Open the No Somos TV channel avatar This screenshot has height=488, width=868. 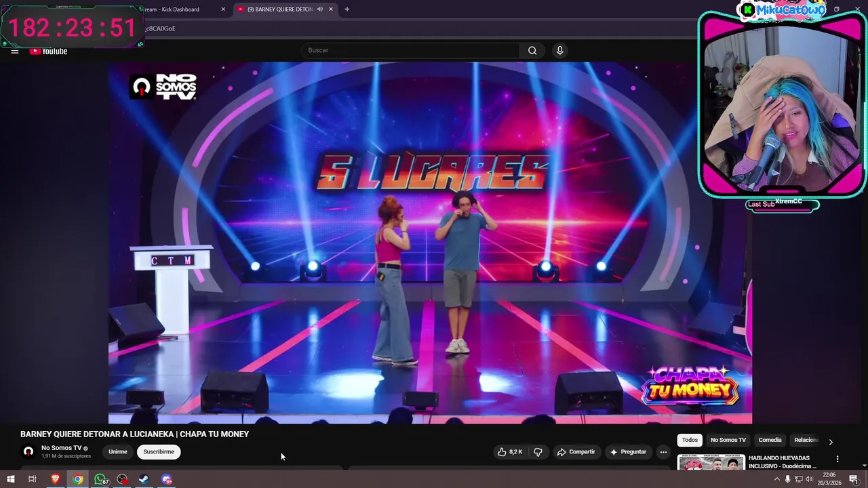click(x=28, y=451)
